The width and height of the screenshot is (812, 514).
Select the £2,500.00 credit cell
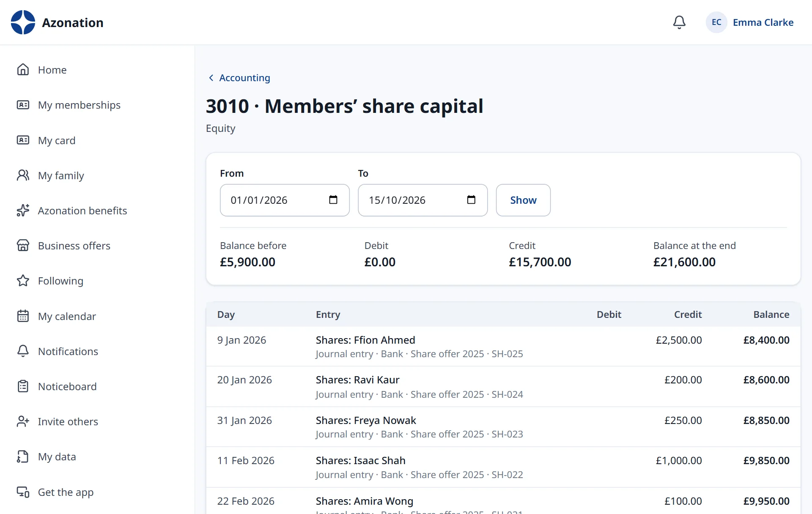click(679, 340)
